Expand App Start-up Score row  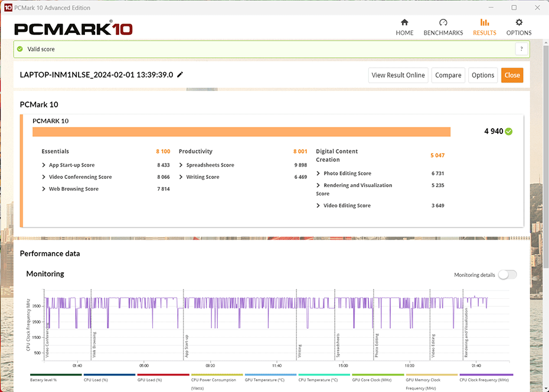(x=44, y=165)
